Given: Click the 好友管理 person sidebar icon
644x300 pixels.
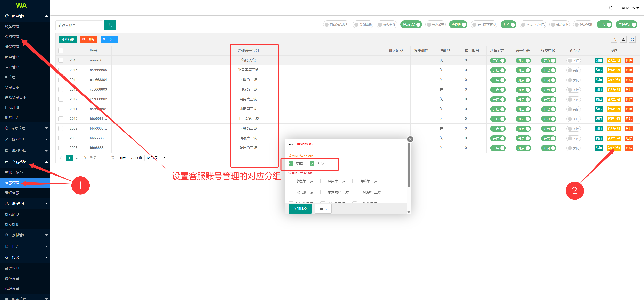Looking at the screenshot, I should (x=7, y=139).
